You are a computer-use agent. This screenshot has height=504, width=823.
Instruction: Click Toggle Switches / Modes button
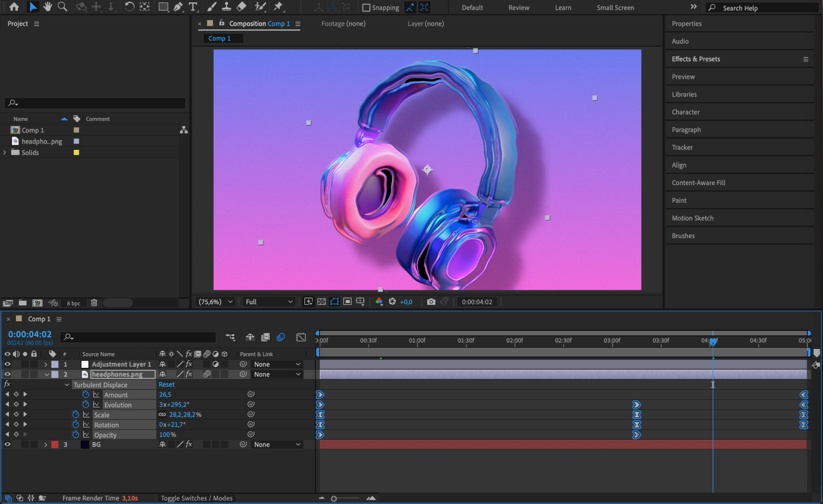(x=196, y=498)
